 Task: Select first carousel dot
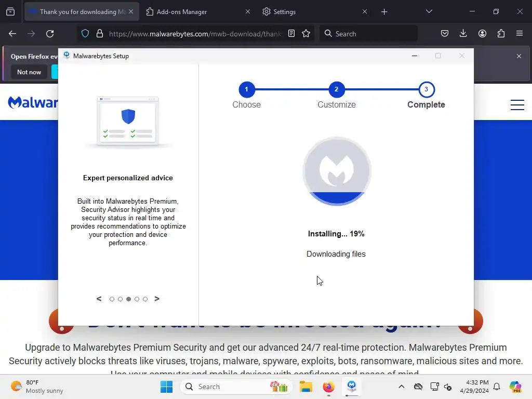click(x=112, y=299)
